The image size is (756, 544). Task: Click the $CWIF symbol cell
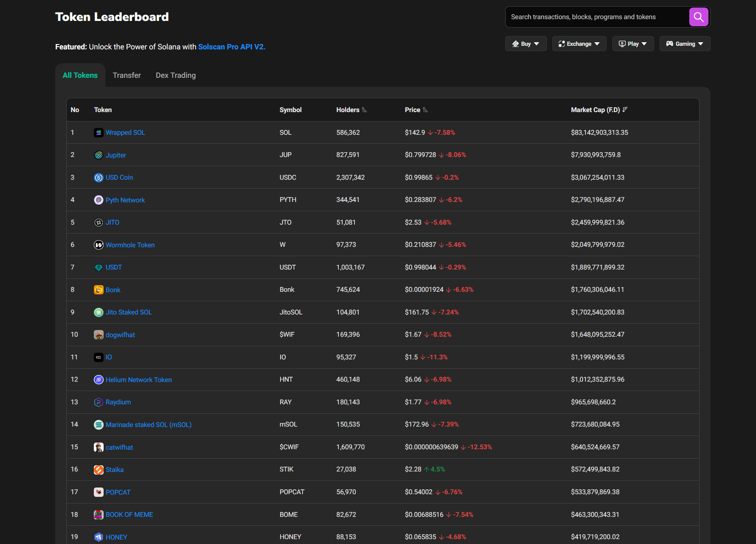click(x=289, y=447)
